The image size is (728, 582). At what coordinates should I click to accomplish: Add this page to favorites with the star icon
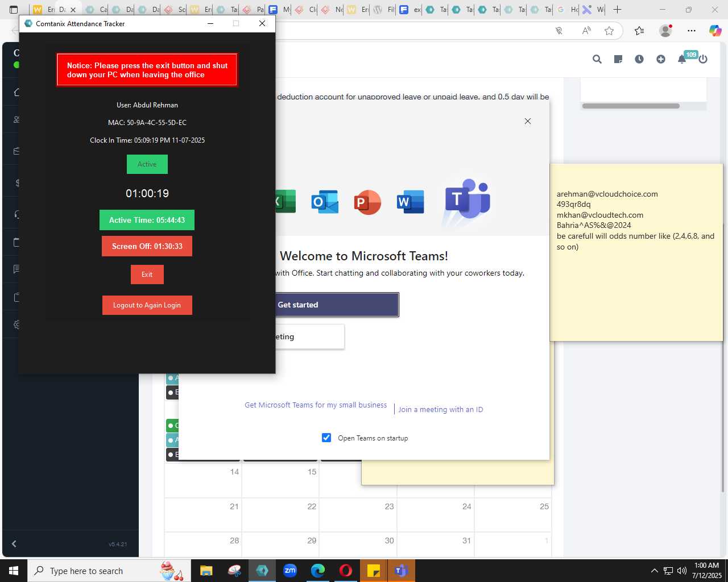click(x=609, y=31)
